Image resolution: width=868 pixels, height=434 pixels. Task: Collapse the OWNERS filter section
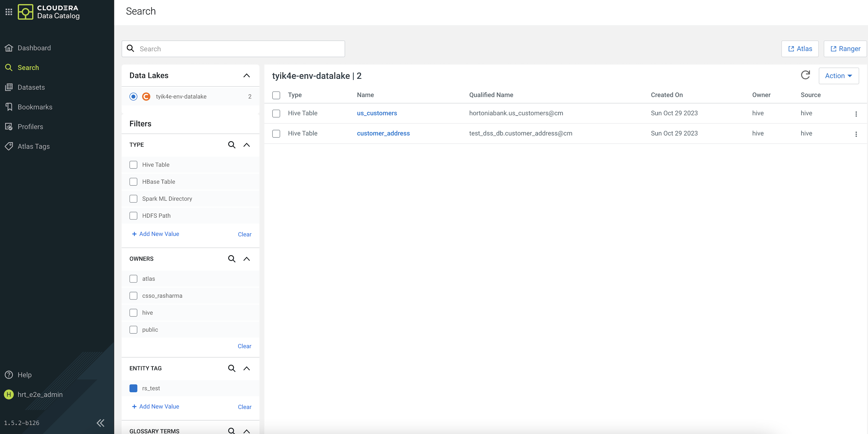[247, 259]
